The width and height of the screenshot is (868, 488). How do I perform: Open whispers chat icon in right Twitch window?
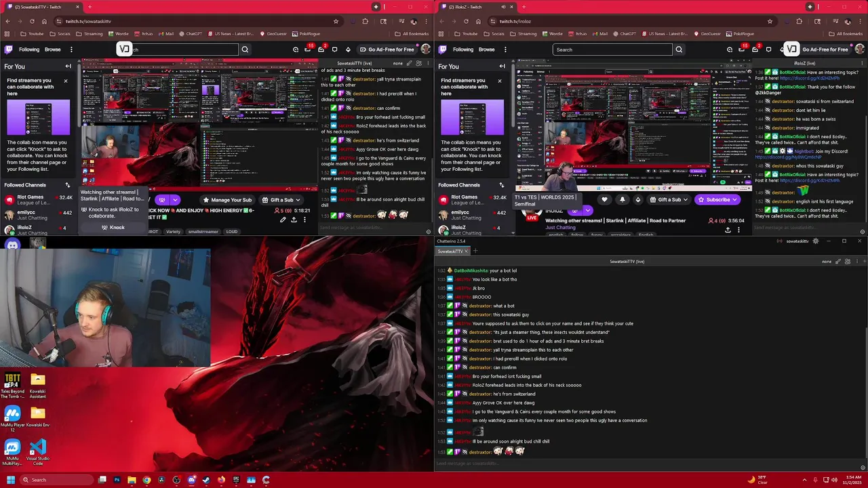[768, 49]
